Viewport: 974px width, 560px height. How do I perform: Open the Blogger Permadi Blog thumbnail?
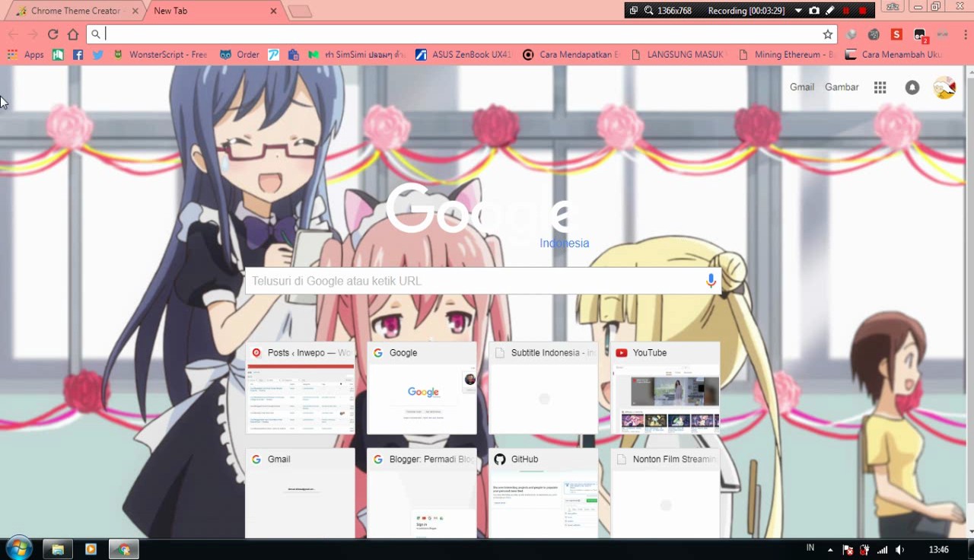[x=422, y=493]
